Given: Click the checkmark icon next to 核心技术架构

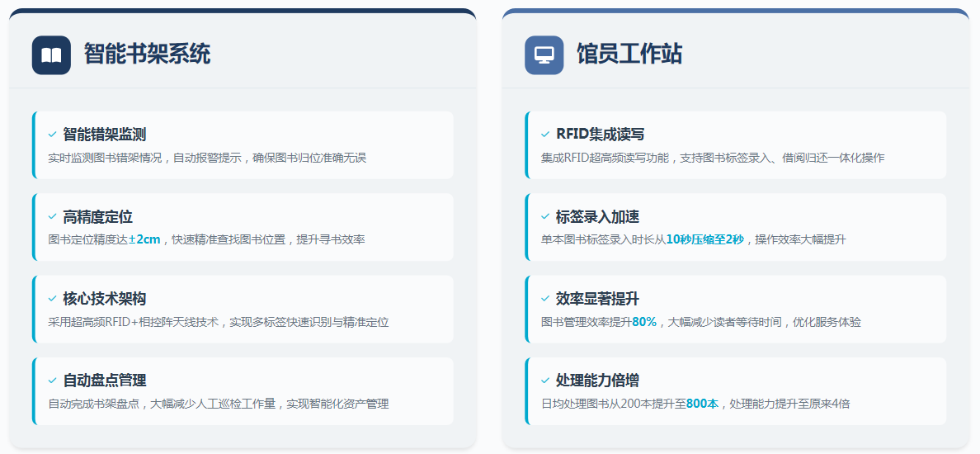Looking at the screenshot, I should pos(52,299).
